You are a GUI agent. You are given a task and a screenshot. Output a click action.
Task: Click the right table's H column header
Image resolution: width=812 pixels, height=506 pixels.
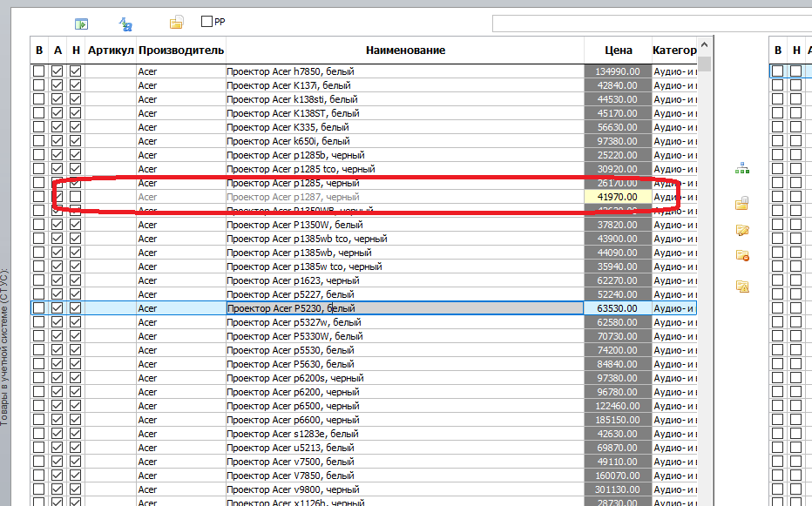796,51
